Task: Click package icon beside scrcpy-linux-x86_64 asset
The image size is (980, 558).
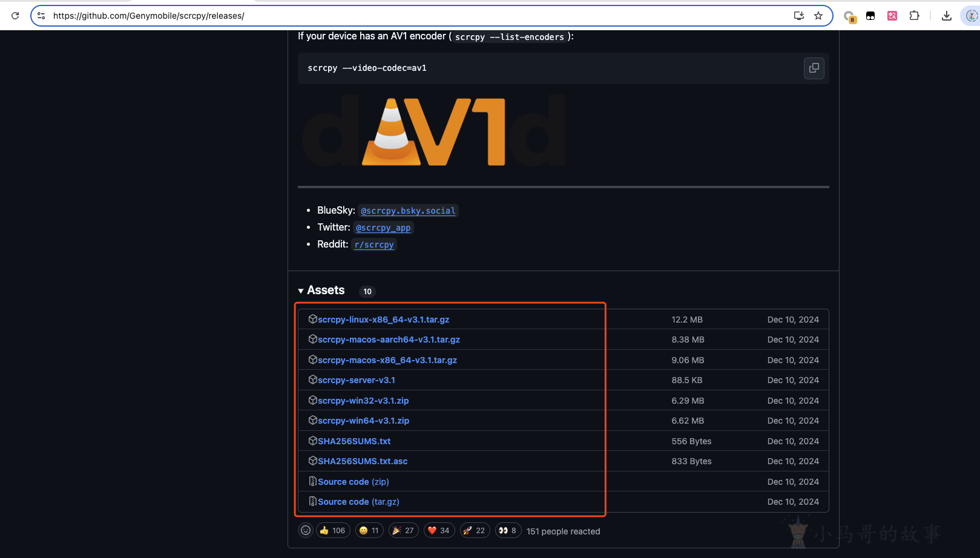Action: [x=313, y=319]
